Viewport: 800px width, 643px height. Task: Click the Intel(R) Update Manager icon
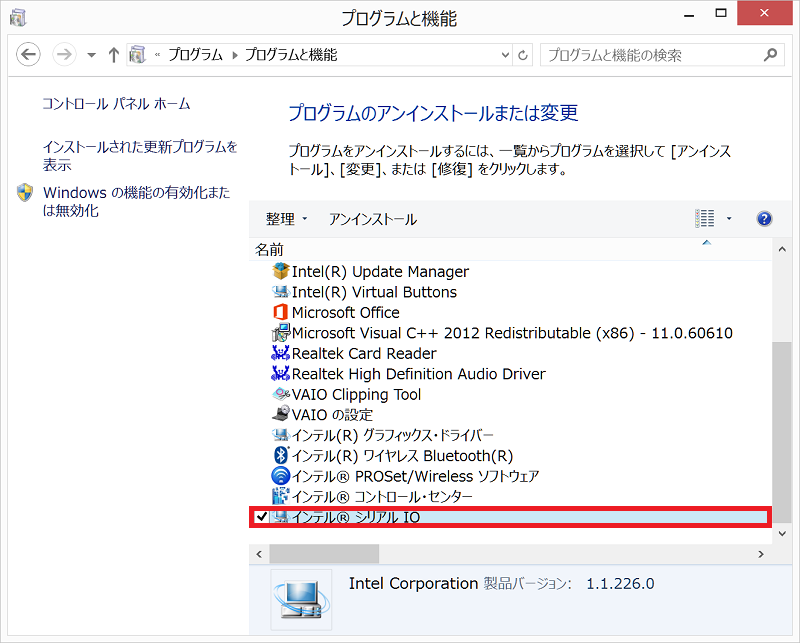[281, 271]
